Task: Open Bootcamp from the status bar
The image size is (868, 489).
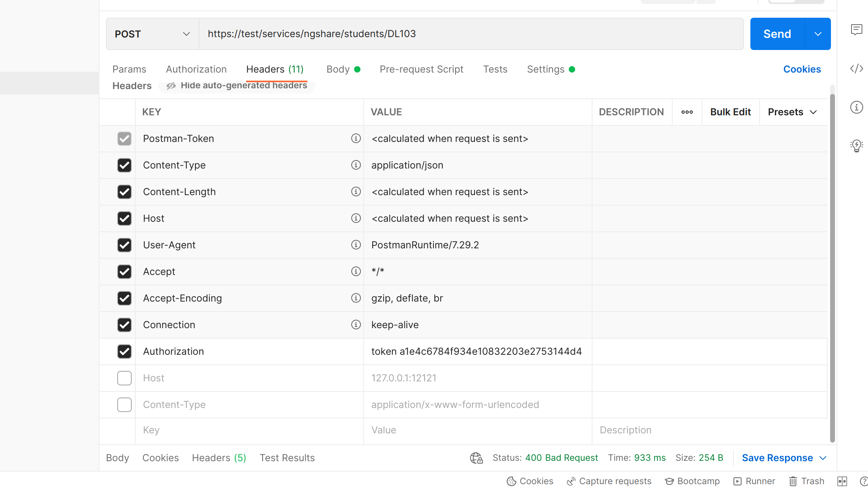Action: tap(692, 481)
